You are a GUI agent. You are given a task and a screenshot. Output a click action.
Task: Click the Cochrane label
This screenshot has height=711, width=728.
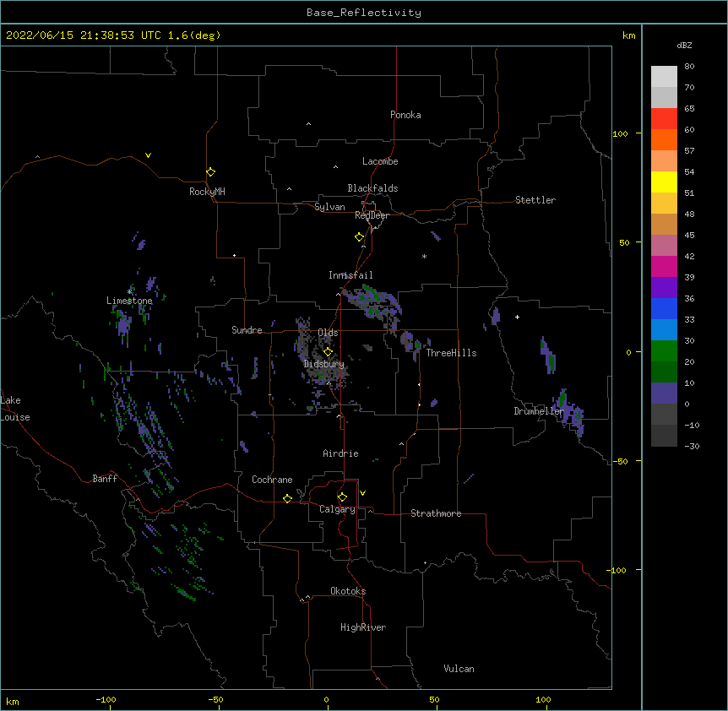click(272, 480)
